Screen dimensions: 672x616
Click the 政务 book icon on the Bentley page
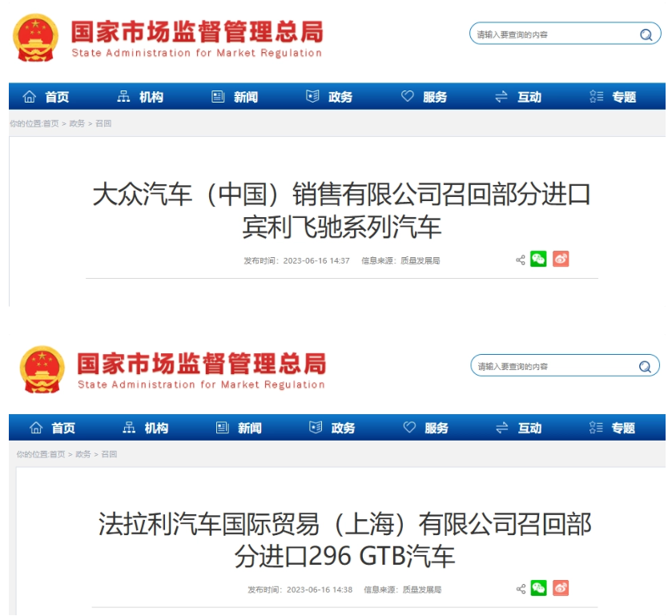click(x=312, y=96)
